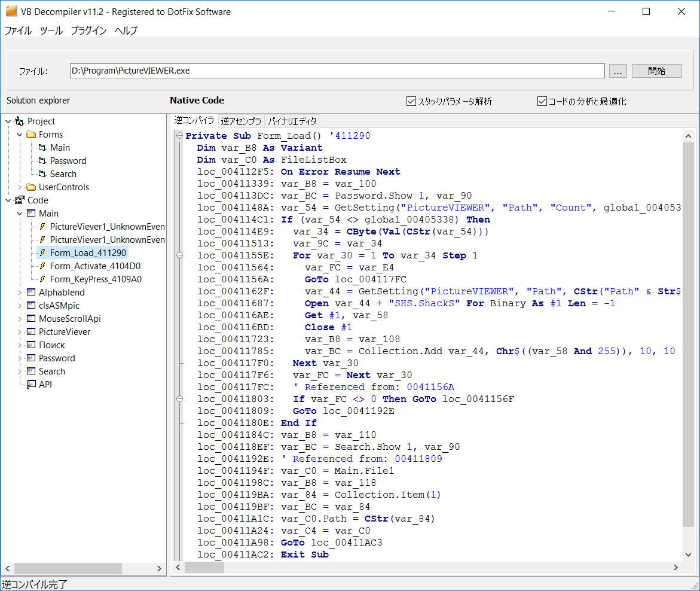Click the Search module icon under Code
The image size is (700, 591).
coord(31,371)
